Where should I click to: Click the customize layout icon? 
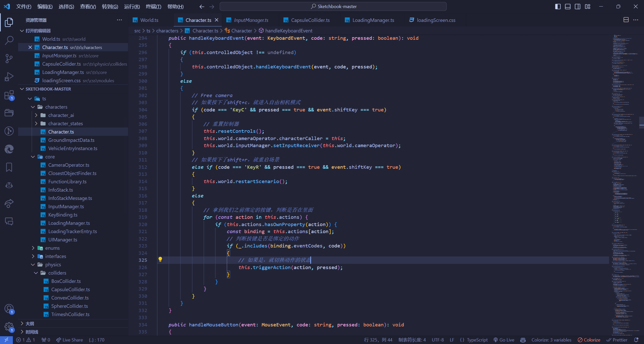[588, 7]
